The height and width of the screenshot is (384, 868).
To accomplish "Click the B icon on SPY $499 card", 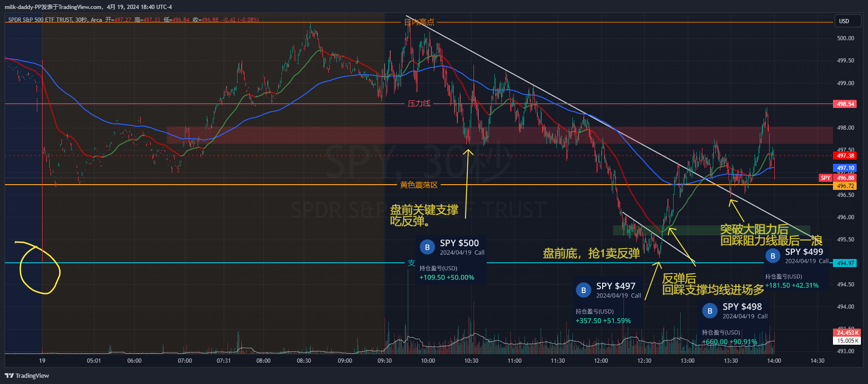I will [x=772, y=256].
